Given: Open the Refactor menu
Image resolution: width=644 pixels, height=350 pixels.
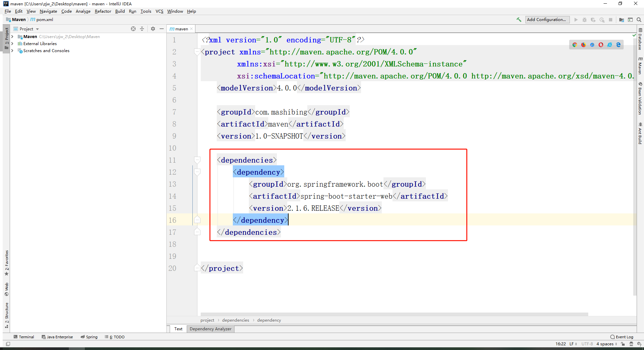Looking at the screenshot, I should tap(103, 11).
